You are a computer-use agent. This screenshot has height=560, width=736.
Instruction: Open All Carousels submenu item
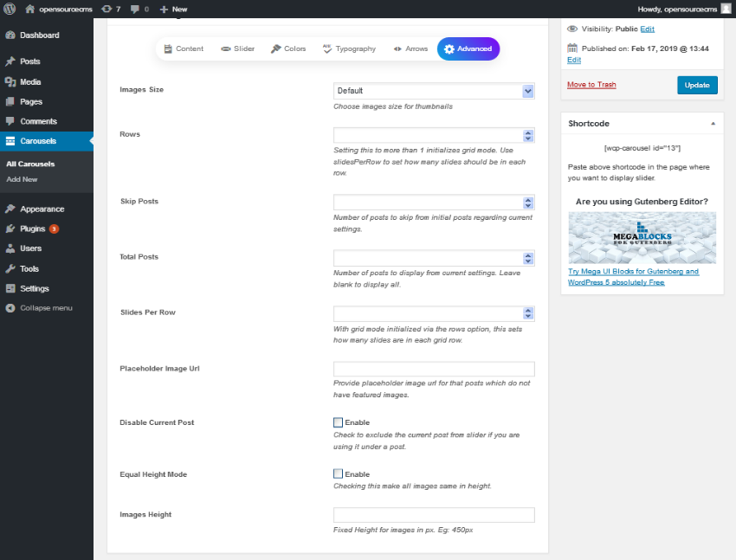point(30,164)
